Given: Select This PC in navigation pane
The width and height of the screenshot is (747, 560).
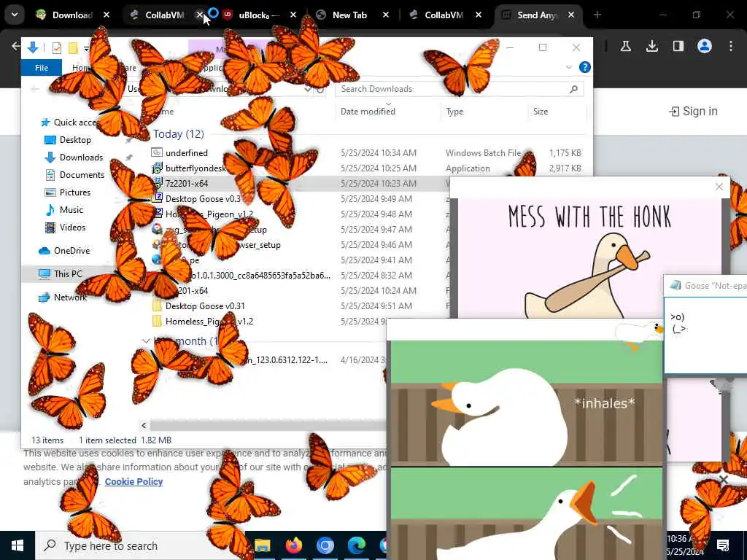Looking at the screenshot, I should (x=68, y=274).
